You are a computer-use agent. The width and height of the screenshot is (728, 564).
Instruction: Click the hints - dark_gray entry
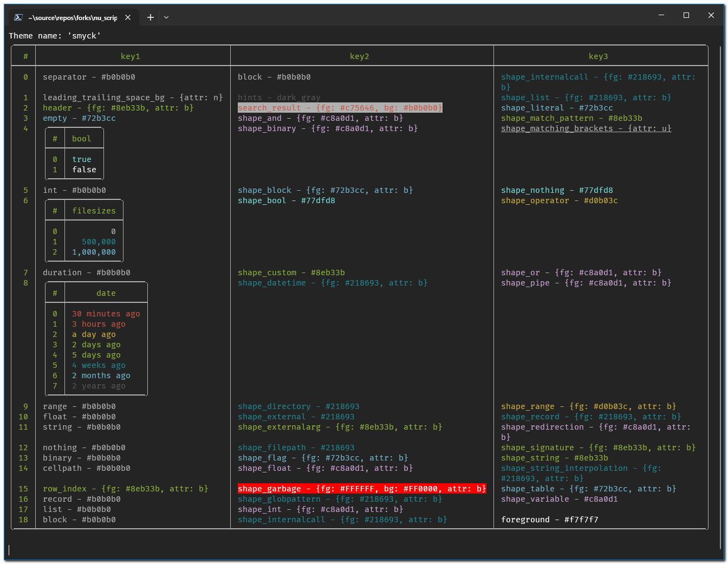point(279,98)
